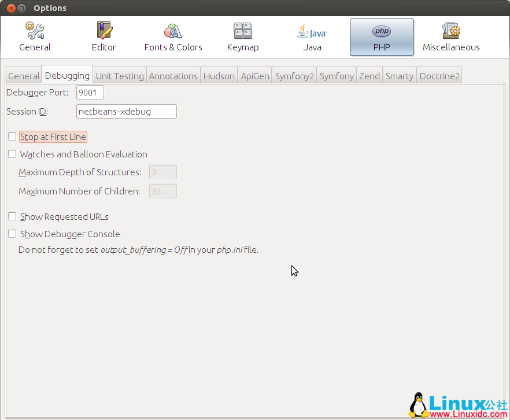Image resolution: width=510 pixels, height=420 pixels.
Task: Select the PHP options category
Action: click(x=382, y=37)
